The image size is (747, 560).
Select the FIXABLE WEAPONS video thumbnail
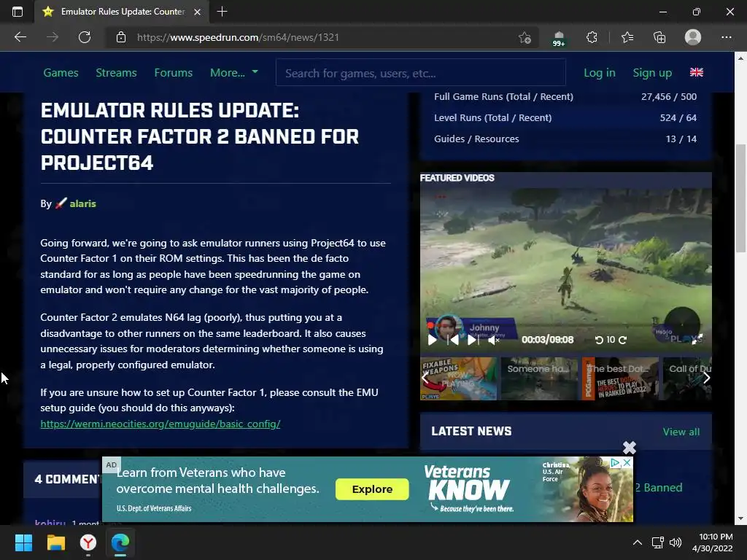[x=458, y=378]
